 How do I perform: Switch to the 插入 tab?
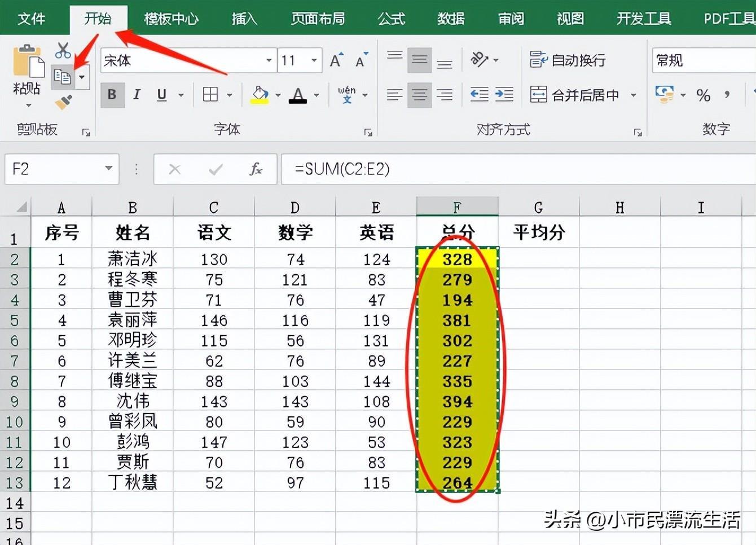coord(244,19)
